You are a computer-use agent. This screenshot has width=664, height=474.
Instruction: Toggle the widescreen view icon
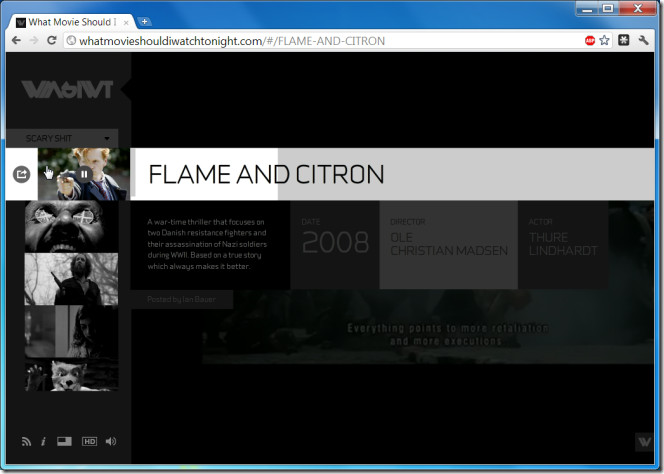click(64, 441)
